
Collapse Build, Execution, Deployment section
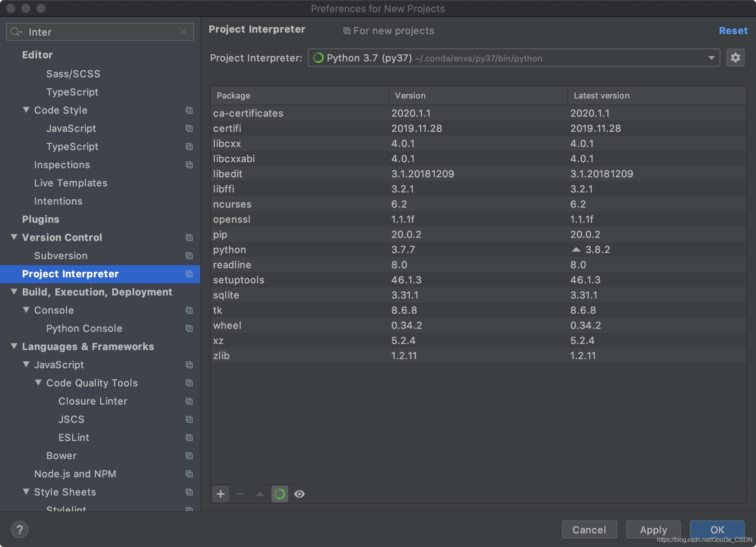click(14, 292)
